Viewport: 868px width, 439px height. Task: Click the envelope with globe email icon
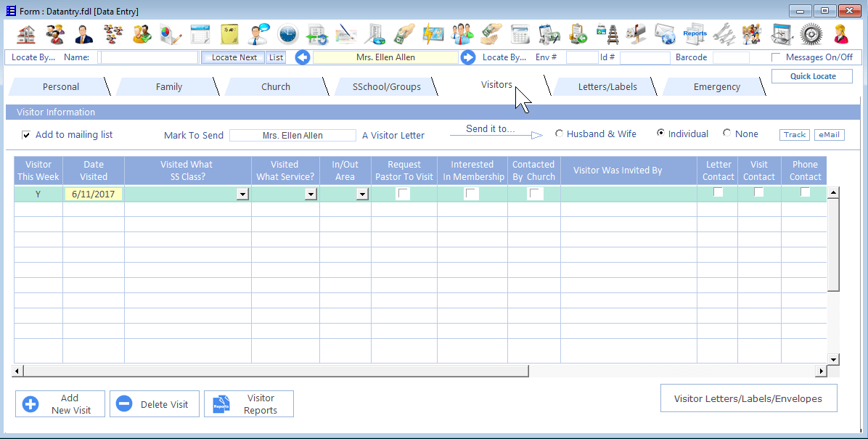coord(666,34)
